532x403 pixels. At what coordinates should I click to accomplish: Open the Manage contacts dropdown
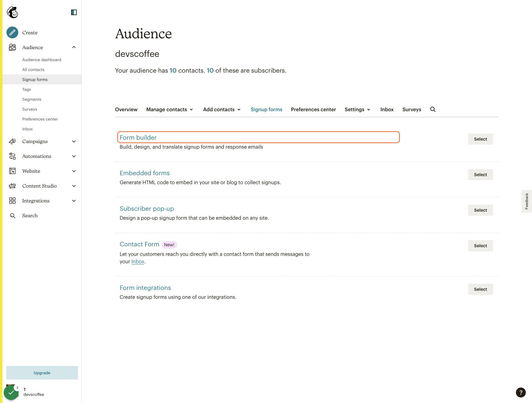(170, 109)
